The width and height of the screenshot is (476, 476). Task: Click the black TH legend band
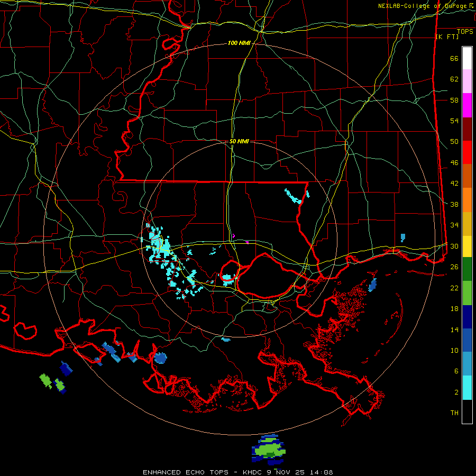(467, 411)
